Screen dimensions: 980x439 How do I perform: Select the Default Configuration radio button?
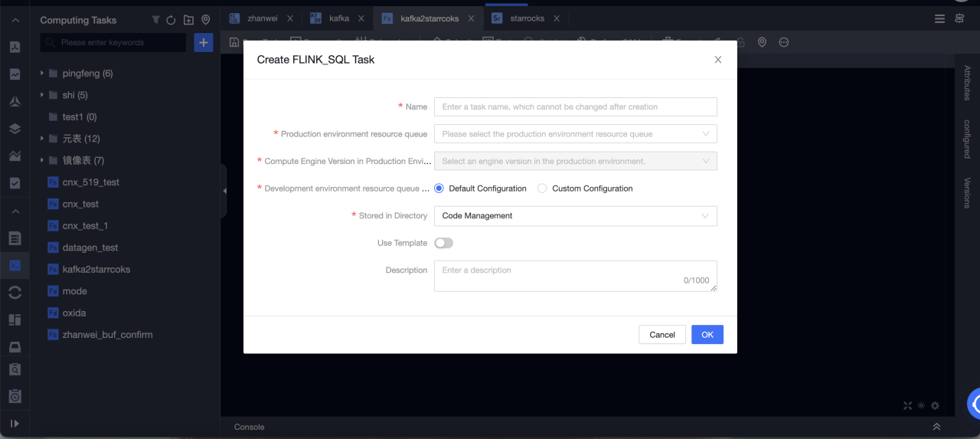[x=439, y=188]
